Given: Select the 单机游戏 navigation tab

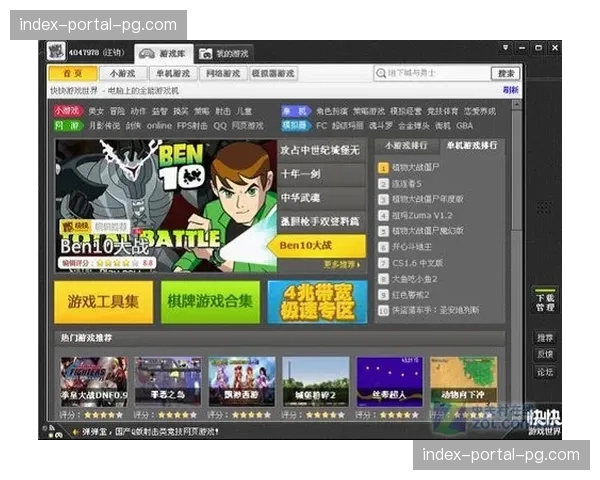Looking at the screenshot, I should click(173, 73).
